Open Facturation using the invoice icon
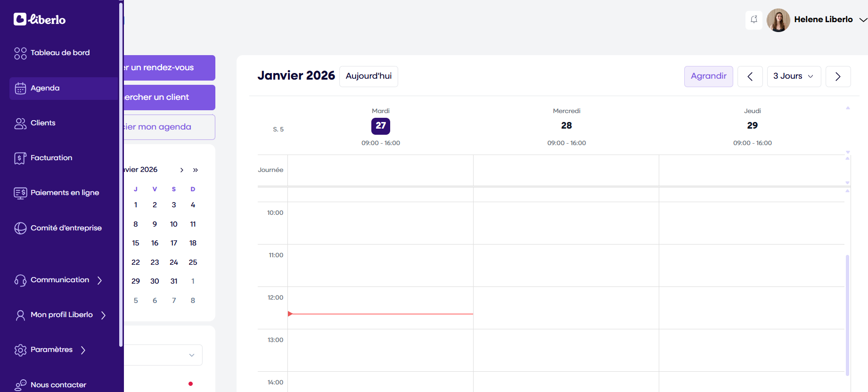This screenshot has height=392, width=868. pos(20,158)
